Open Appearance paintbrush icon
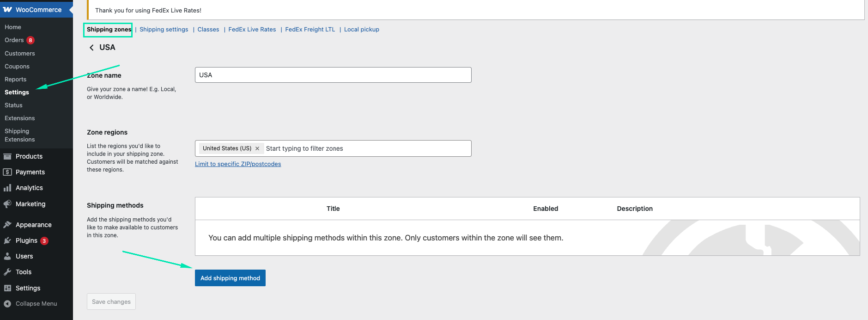 coord(7,225)
